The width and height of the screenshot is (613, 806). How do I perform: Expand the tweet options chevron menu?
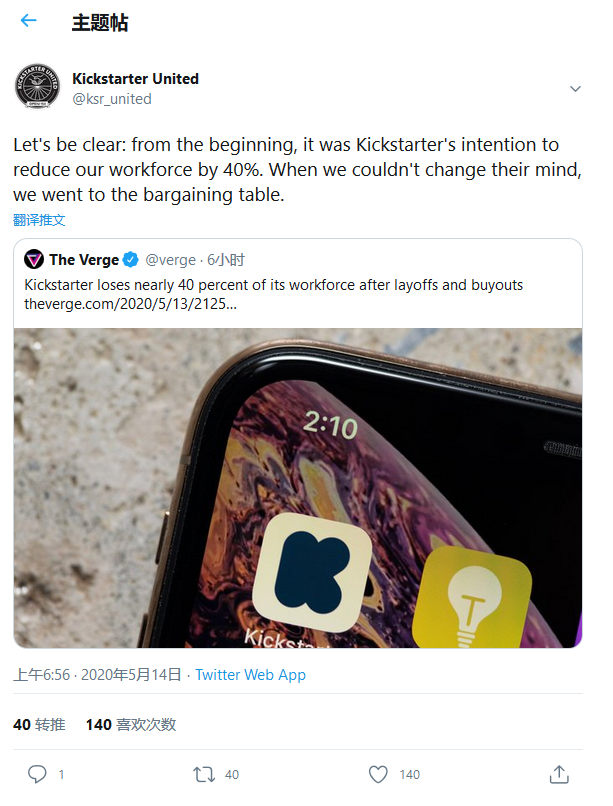pyautogui.click(x=575, y=89)
